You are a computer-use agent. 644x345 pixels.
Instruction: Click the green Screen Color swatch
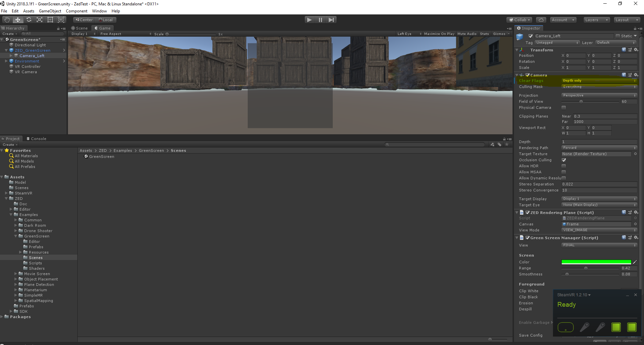[x=596, y=262]
